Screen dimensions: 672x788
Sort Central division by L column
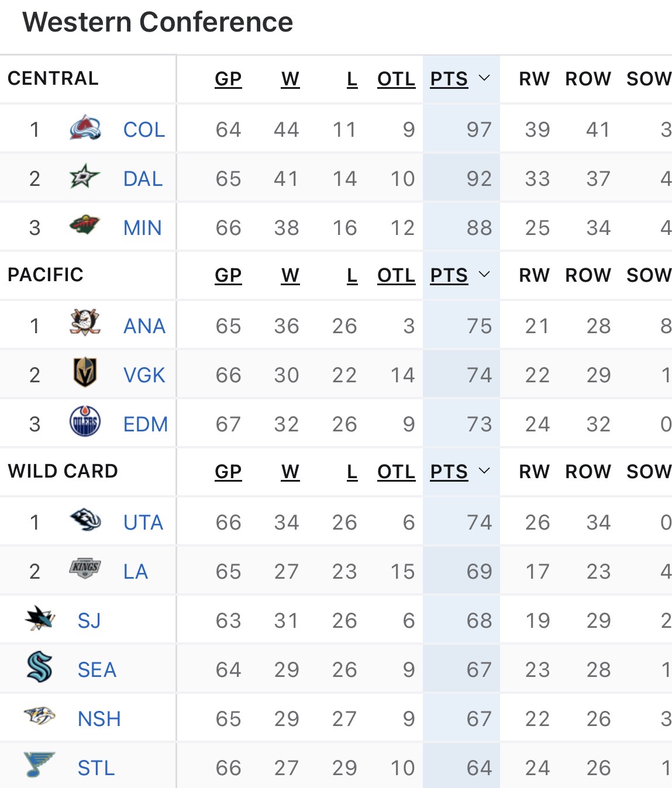[351, 79]
